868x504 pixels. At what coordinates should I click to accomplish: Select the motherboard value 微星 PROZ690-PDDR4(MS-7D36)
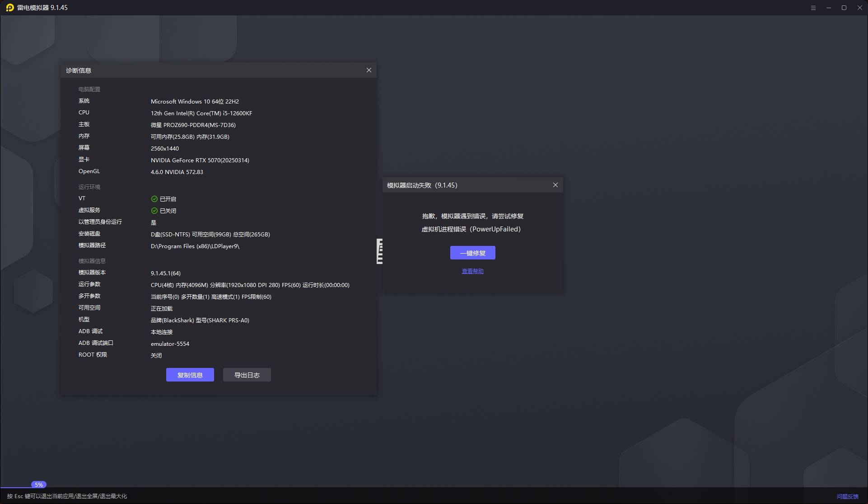tap(193, 125)
